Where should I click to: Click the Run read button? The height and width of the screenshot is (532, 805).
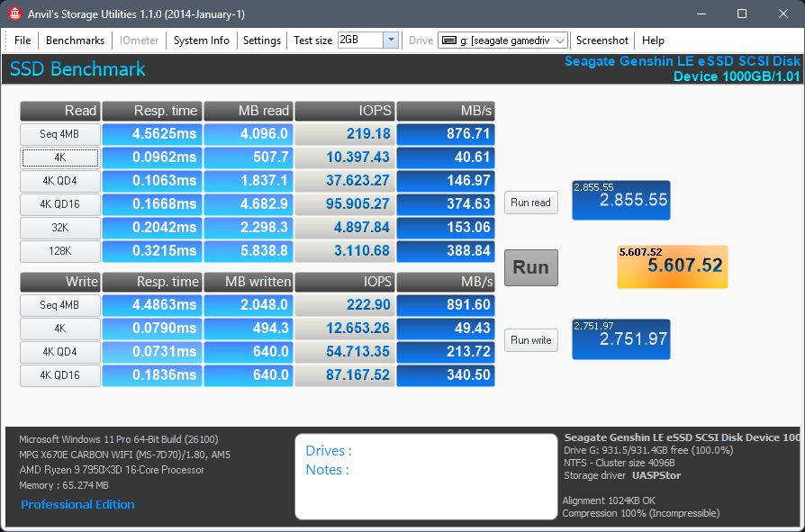click(530, 203)
